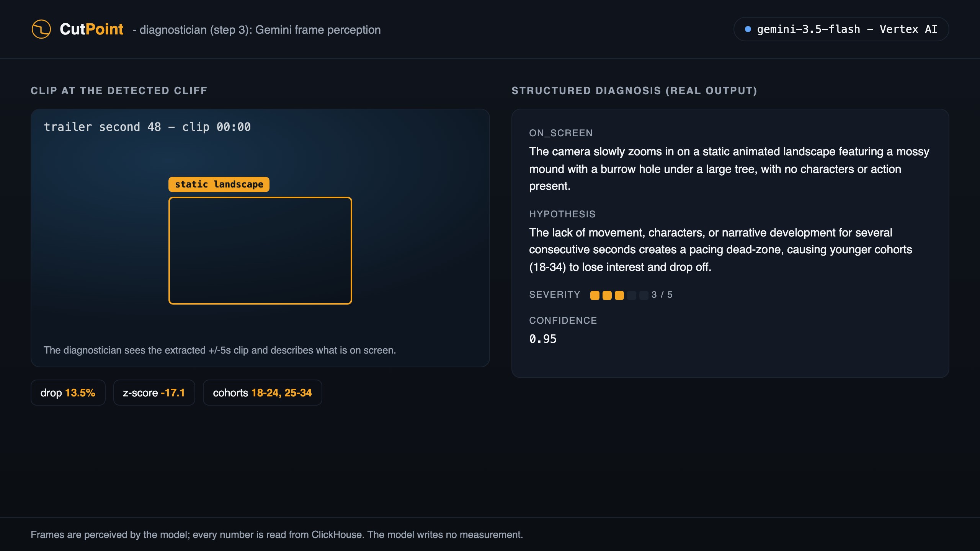Viewport: 980px width, 551px height.
Task: Click the CutPoint clock logo icon
Action: pos(41,29)
